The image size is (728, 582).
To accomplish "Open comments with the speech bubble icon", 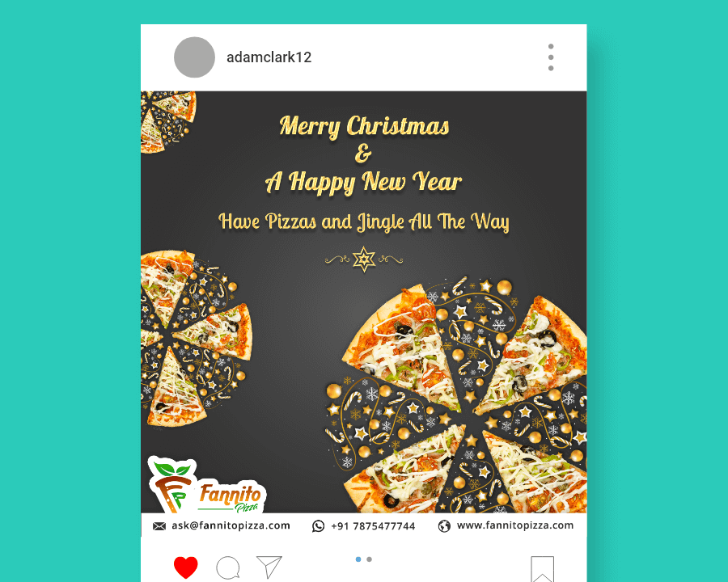I will pyautogui.click(x=228, y=567).
